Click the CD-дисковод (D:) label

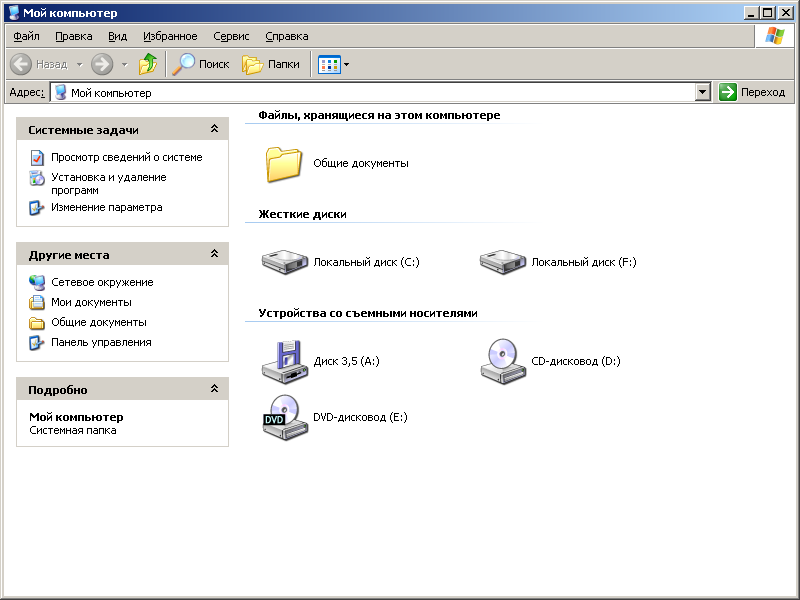tap(576, 361)
